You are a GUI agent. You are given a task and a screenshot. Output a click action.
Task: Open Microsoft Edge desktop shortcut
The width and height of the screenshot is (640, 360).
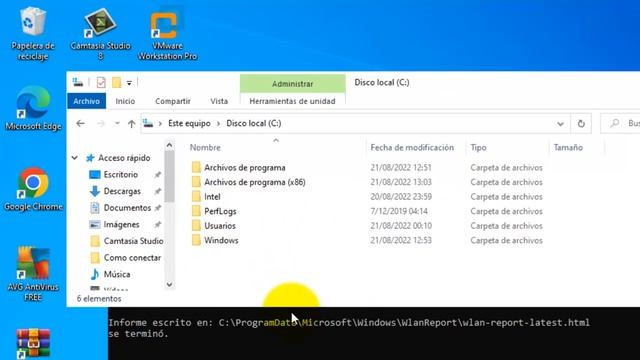click(x=33, y=109)
